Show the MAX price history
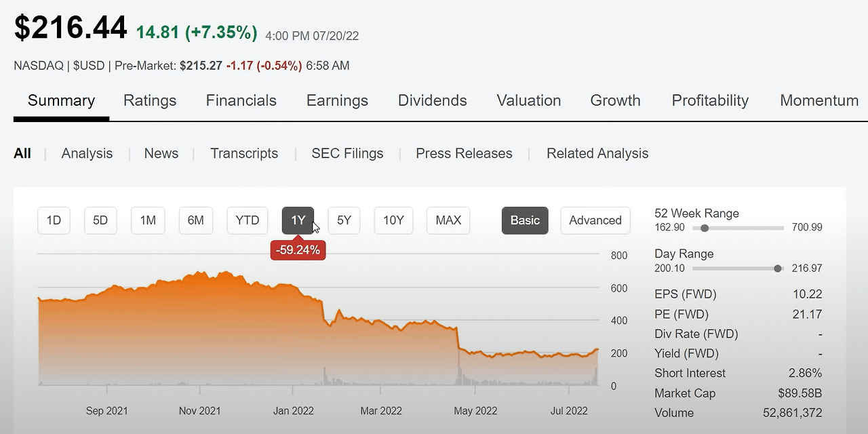Image resolution: width=868 pixels, height=434 pixels. [x=448, y=220]
